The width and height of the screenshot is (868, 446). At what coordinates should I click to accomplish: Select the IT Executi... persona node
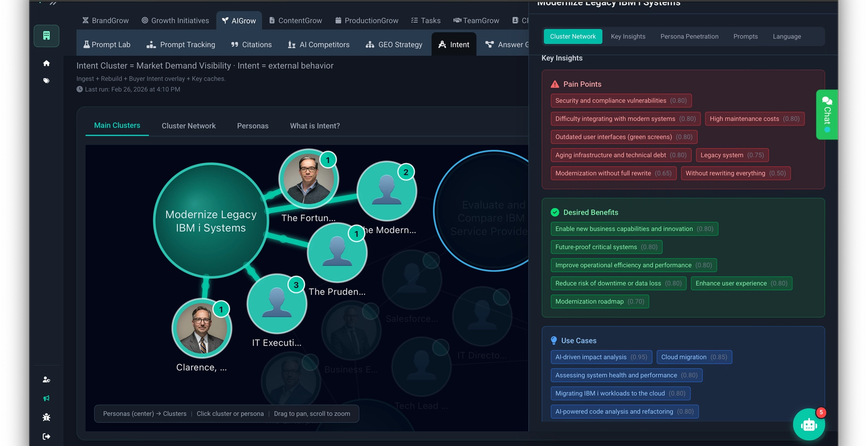(277, 304)
